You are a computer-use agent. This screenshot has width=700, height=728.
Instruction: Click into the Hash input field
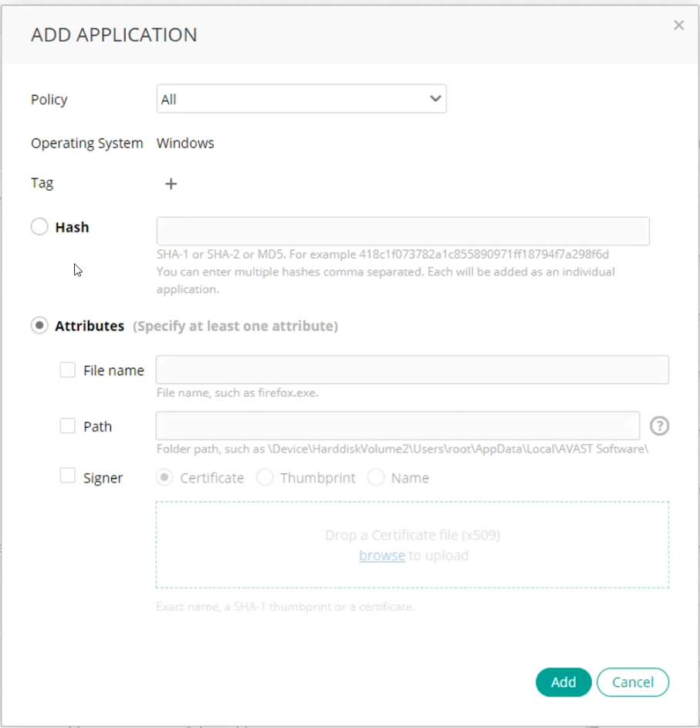click(403, 232)
